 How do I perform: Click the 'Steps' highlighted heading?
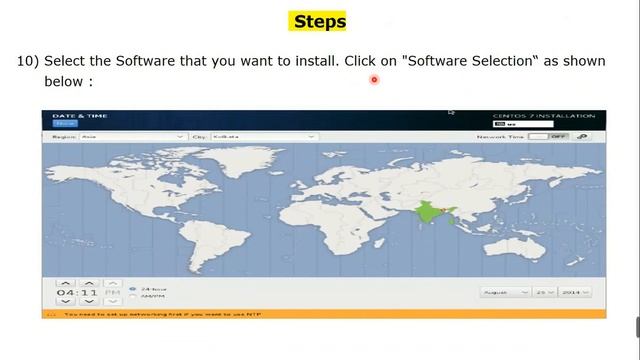(x=318, y=21)
